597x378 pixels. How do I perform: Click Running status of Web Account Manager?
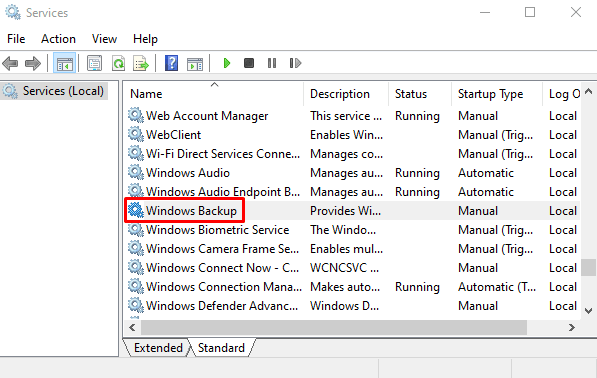[417, 116]
